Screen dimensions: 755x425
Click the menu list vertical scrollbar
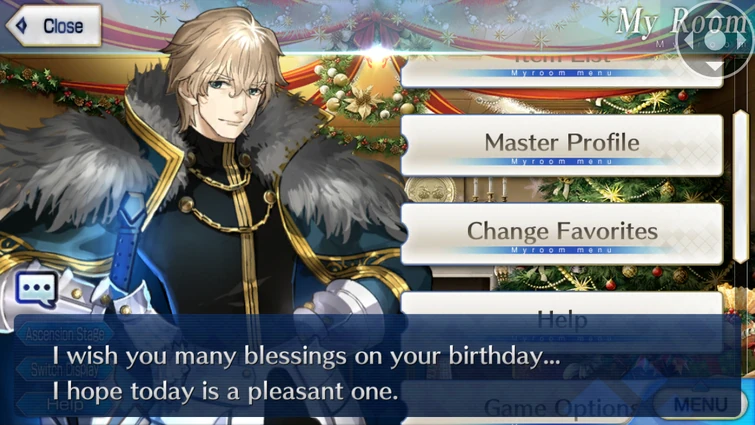(741, 187)
